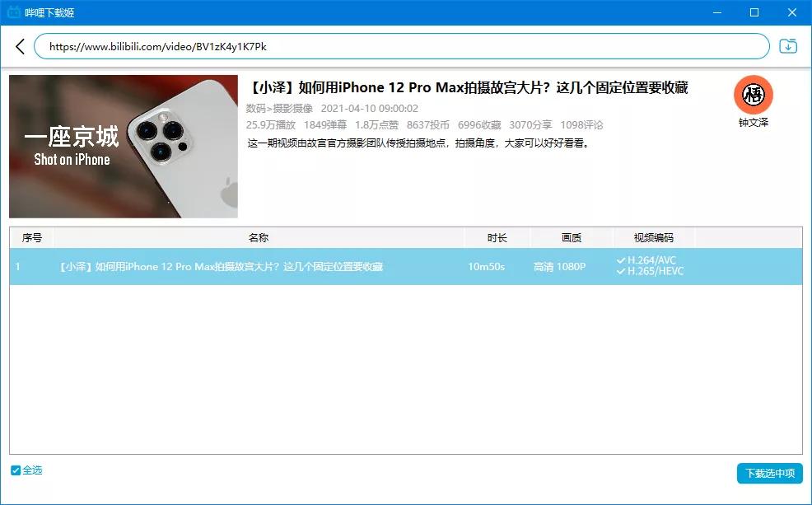The width and height of the screenshot is (812, 505).
Task: Click the 时长 column header
Action: click(497, 238)
